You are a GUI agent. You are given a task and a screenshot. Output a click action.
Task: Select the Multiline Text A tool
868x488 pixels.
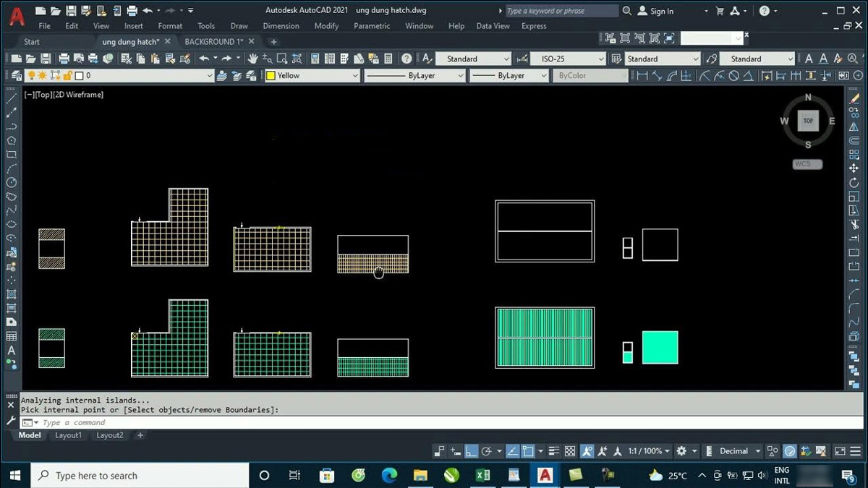click(12, 351)
